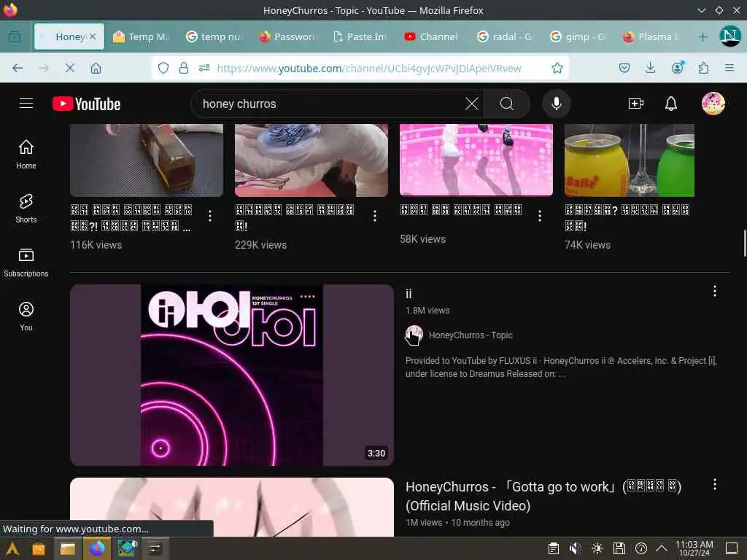Open site permissions icon in the address bar
Viewport: 747px width, 560px height.
coord(204,68)
